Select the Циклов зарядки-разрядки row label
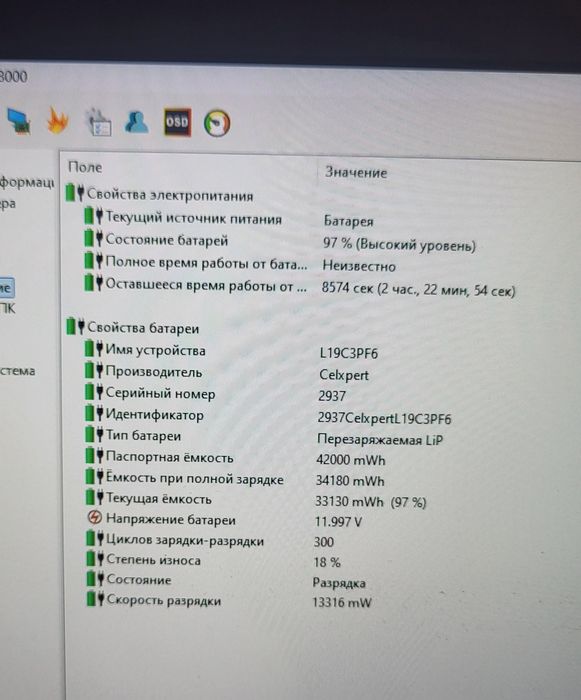 click(x=185, y=540)
